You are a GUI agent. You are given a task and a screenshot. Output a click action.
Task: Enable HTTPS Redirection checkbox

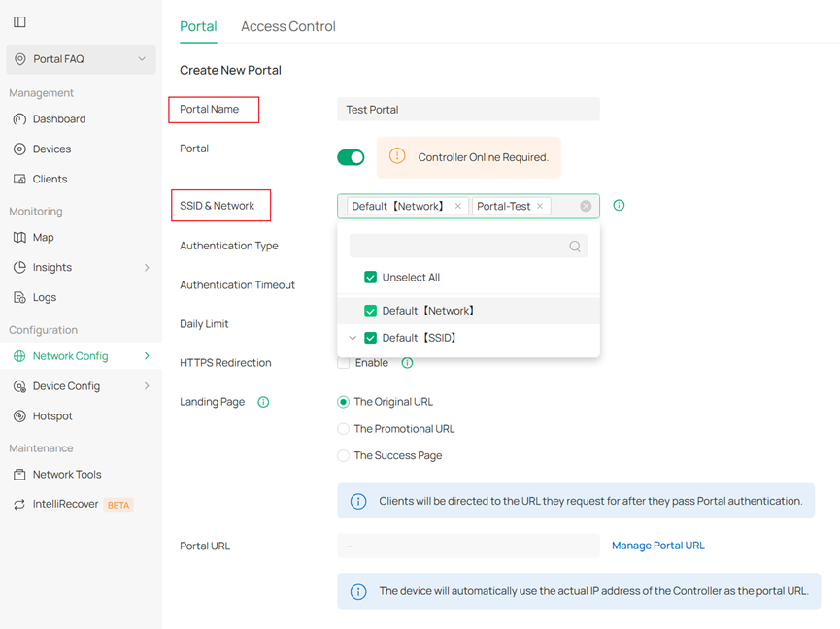[344, 363]
